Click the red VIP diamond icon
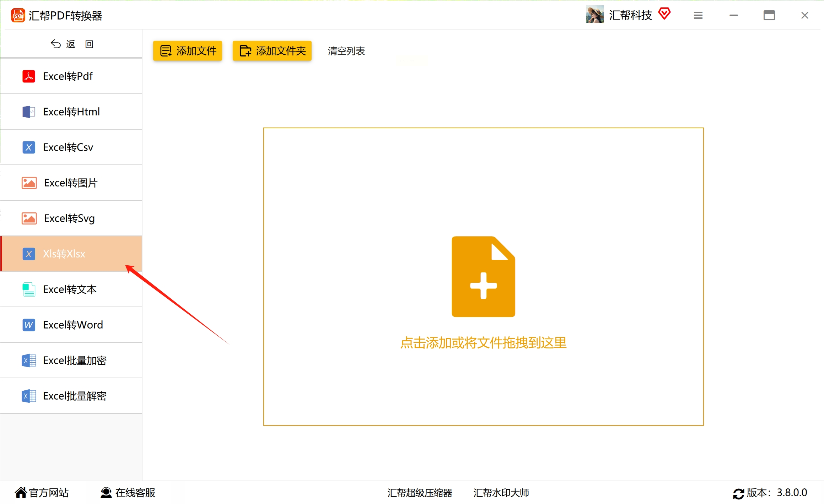This screenshot has width=824, height=504. (664, 14)
